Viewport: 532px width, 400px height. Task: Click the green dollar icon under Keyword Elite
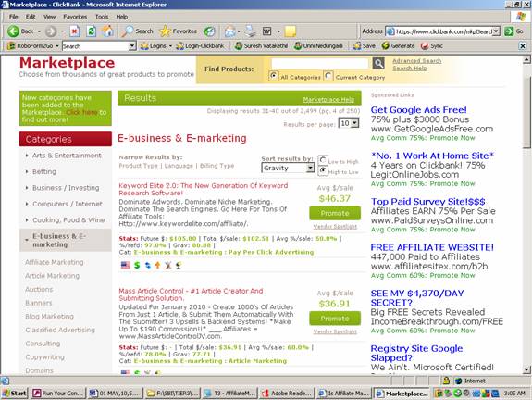(137, 266)
